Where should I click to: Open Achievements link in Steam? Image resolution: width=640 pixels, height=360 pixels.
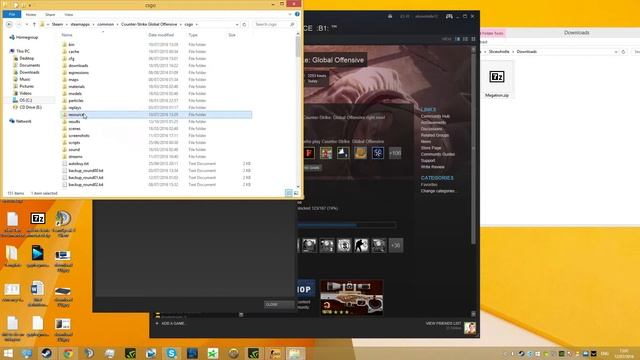tap(433, 122)
